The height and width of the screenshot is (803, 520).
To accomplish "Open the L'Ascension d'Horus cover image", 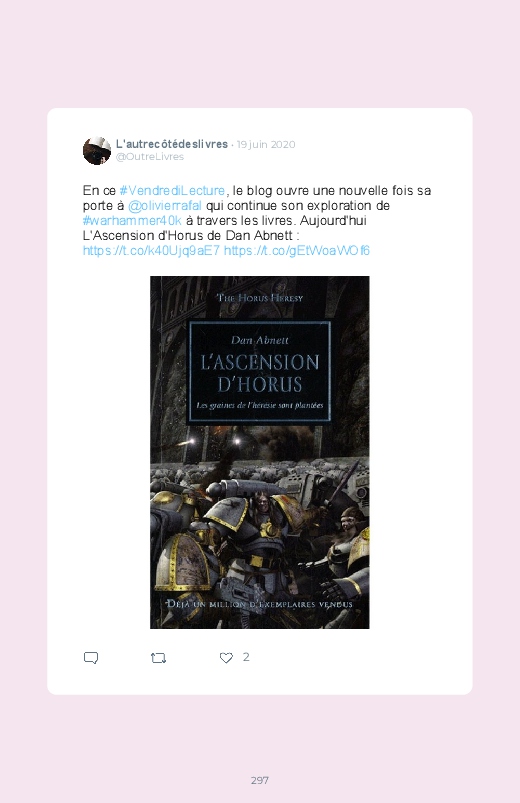I will point(260,452).
